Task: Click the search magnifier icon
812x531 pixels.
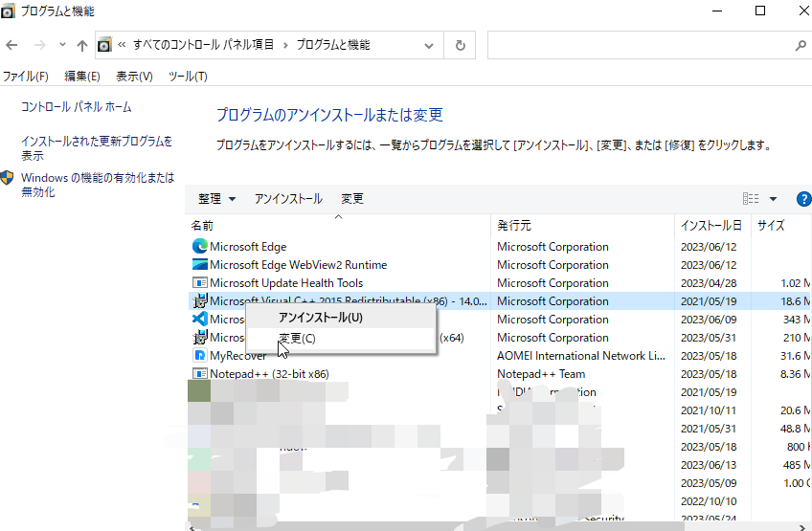Action: pyautogui.click(x=801, y=46)
